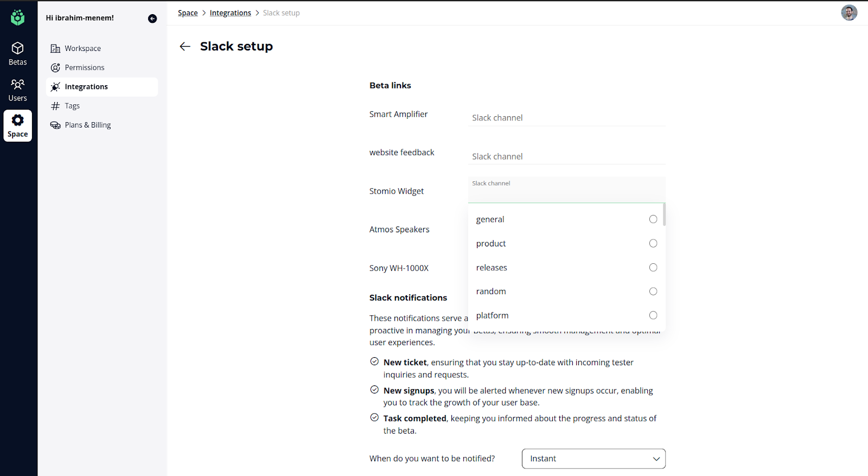This screenshot has height=476, width=868.
Task: Open the Betas section icon
Action: click(x=18, y=48)
